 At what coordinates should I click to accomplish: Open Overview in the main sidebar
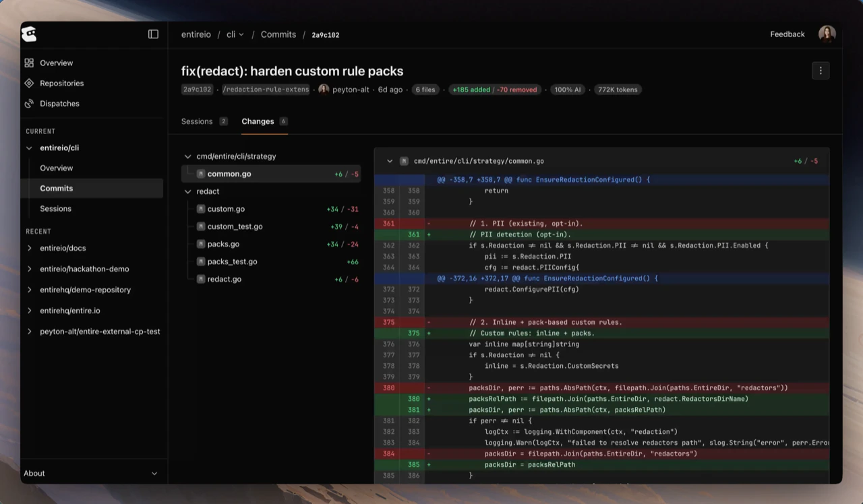57,63
